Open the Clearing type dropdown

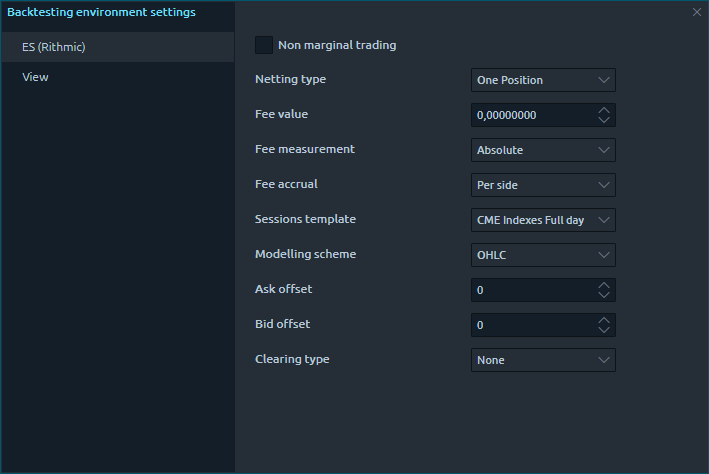pos(543,360)
